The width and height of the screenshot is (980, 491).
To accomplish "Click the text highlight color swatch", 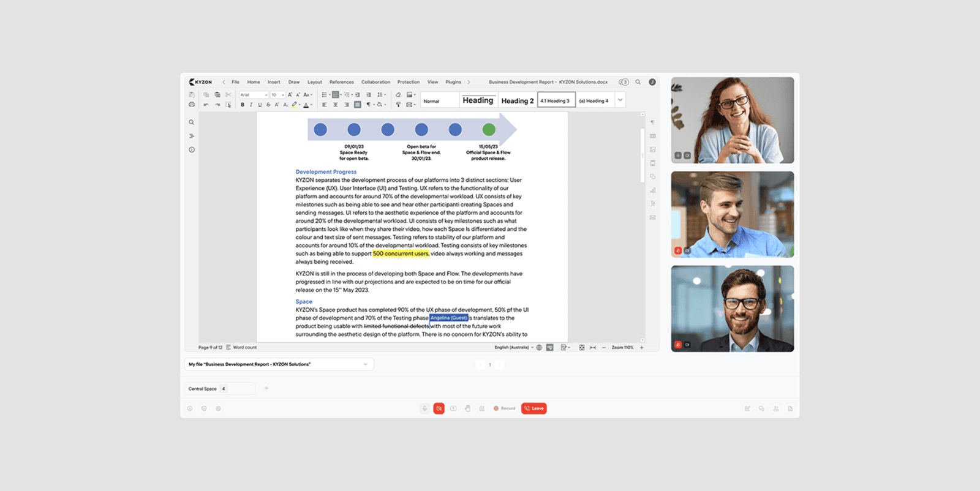I will pyautogui.click(x=295, y=105).
